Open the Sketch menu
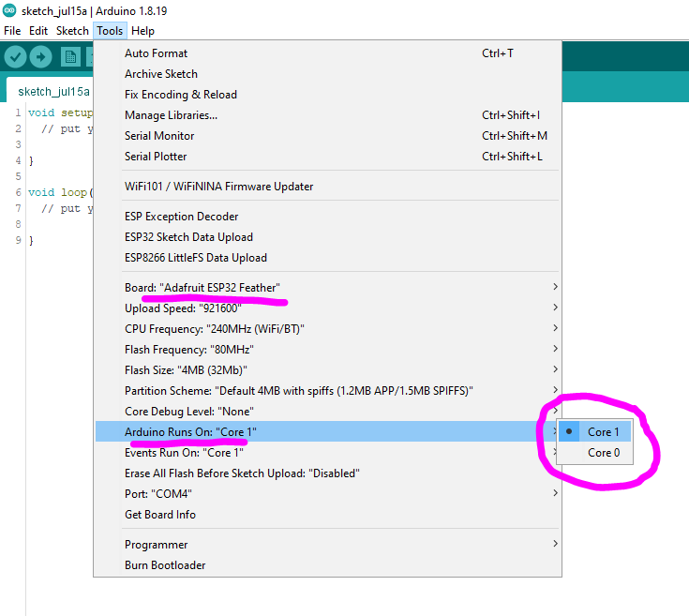 pyautogui.click(x=72, y=31)
